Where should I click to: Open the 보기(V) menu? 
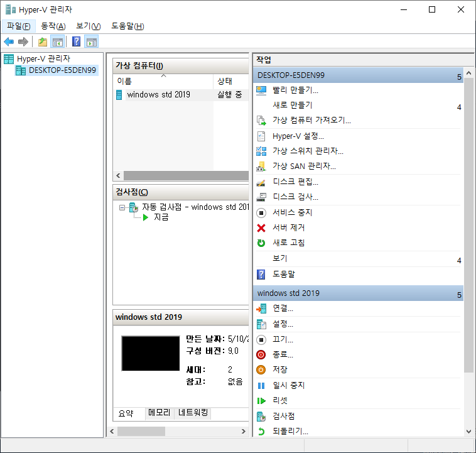click(x=89, y=26)
